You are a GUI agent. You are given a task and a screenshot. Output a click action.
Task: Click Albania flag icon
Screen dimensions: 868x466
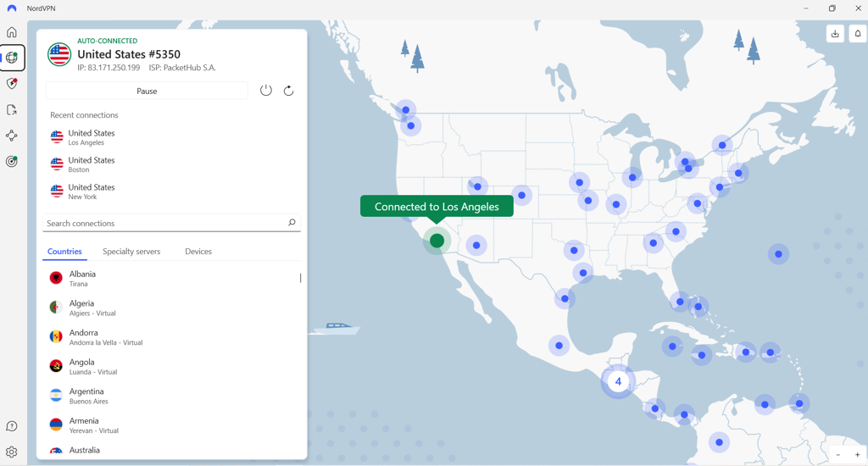pyautogui.click(x=56, y=278)
